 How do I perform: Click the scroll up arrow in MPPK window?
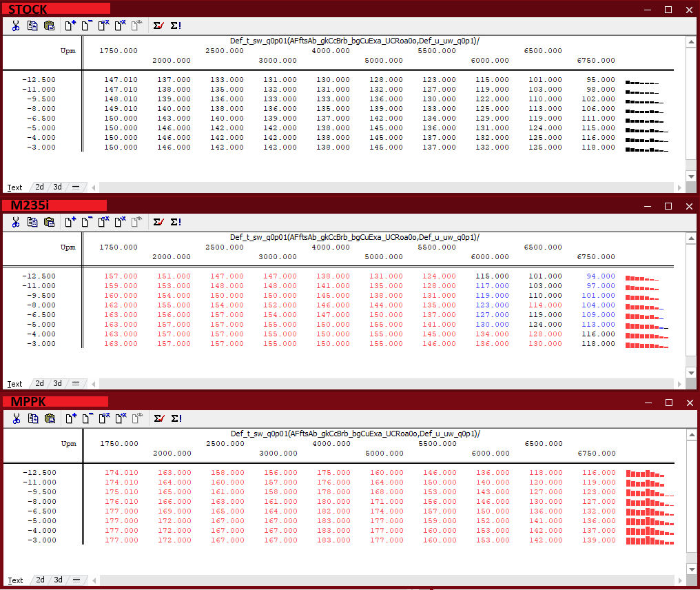tap(692, 435)
